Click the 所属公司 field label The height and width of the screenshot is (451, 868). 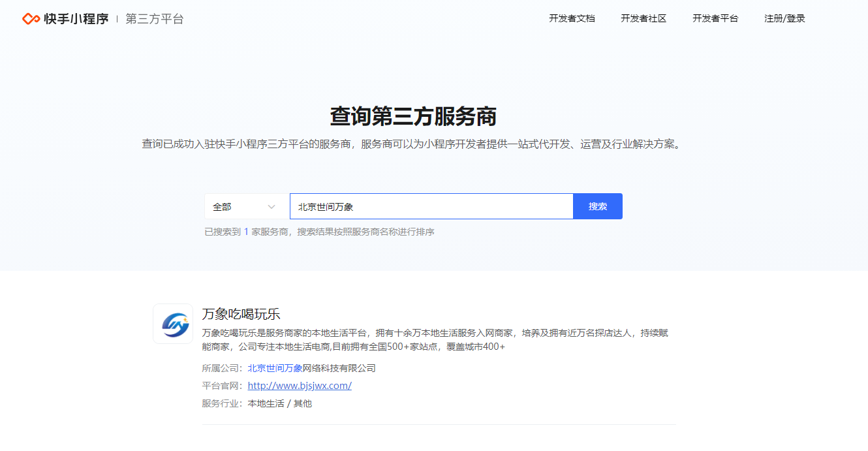pyautogui.click(x=222, y=368)
